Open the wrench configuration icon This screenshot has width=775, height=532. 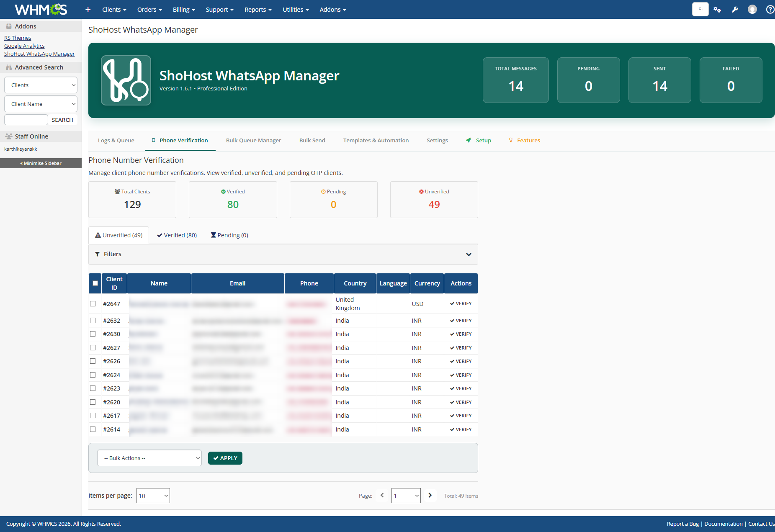(x=735, y=10)
